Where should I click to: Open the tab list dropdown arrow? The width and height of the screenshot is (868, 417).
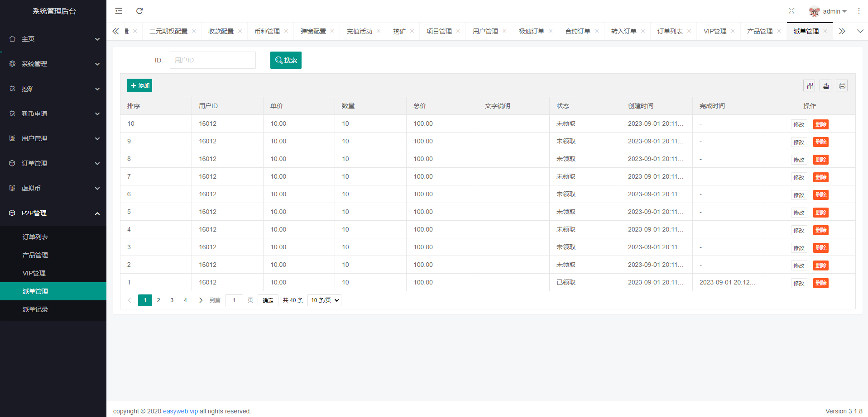[x=860, y=31]
